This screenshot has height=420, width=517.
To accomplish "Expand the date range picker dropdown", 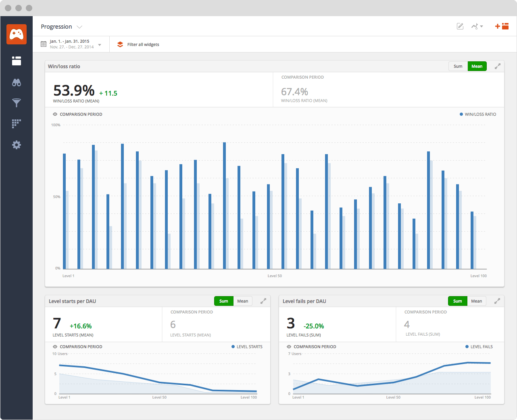I will [x=99, y=46].
